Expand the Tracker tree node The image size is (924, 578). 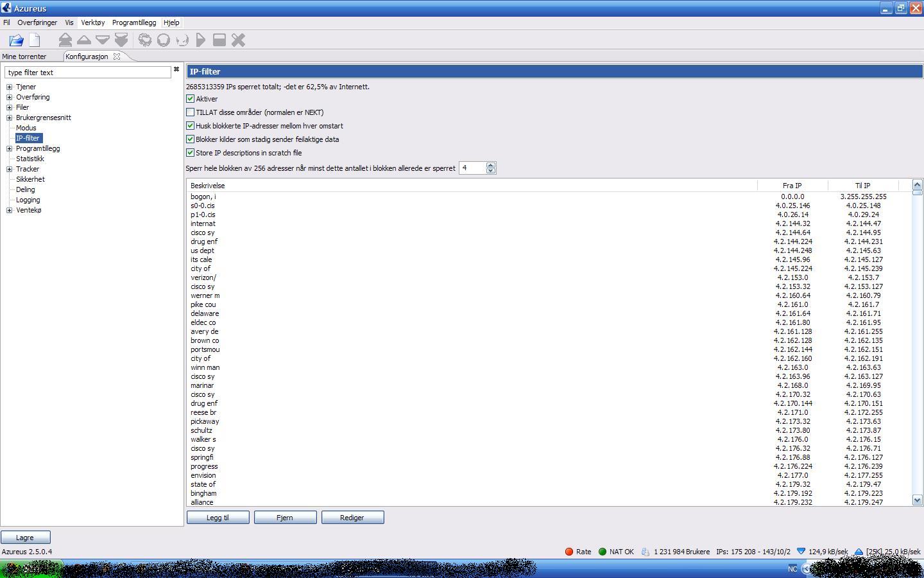10,169
